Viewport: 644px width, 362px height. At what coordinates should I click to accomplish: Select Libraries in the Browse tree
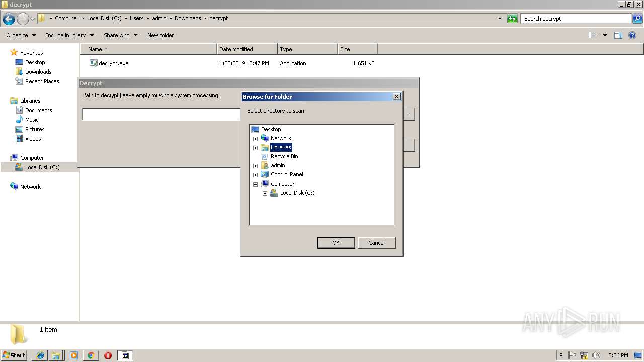click(x=281, y=147)
